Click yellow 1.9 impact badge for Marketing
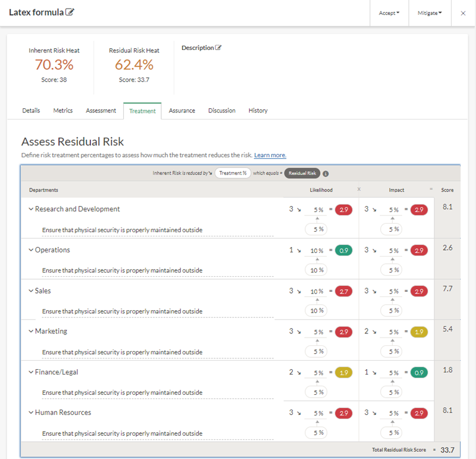The width and height of the screenshot is (476, 459). pos(419,332)
